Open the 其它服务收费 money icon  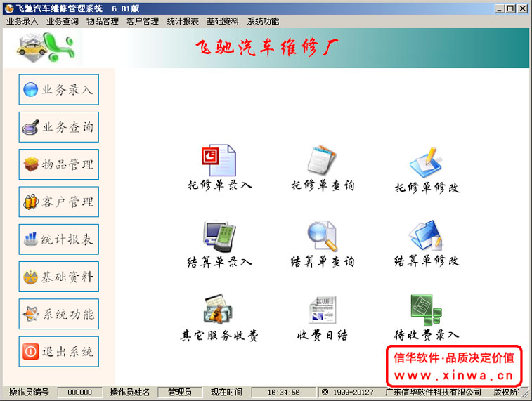tap(219, 309)
